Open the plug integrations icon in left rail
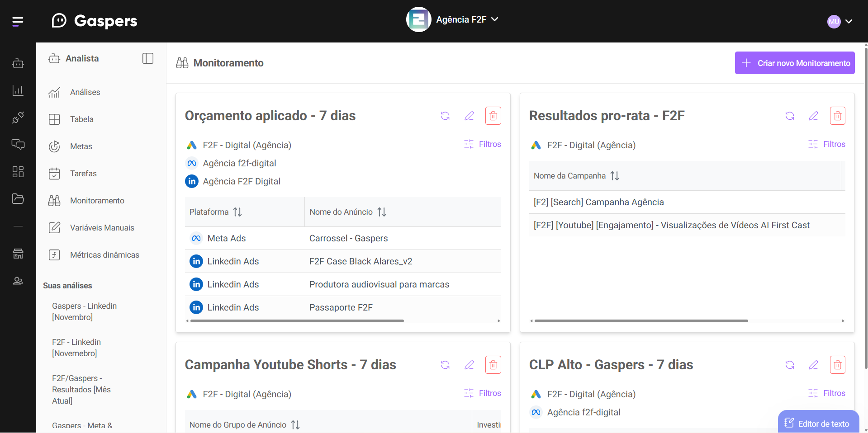Viewport: 868px width, 433px height. pos(18,118)
